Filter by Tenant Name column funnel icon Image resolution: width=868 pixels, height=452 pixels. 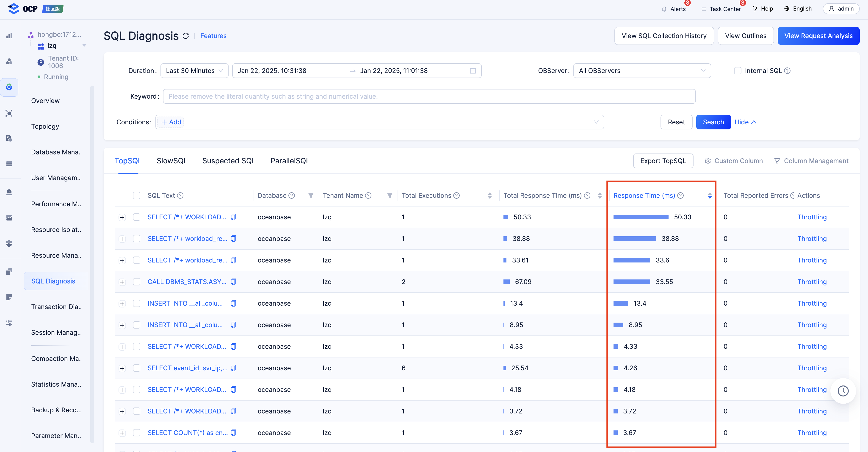tap(390, 196)
